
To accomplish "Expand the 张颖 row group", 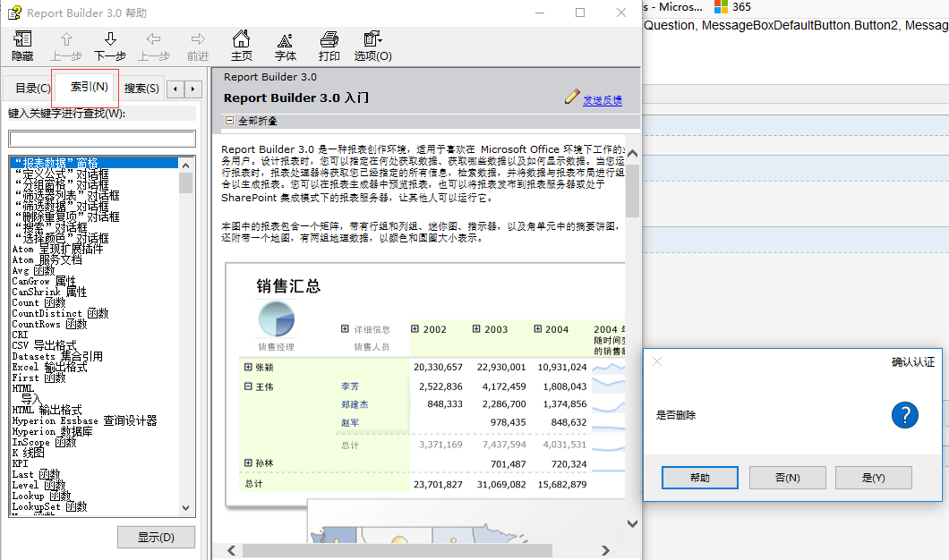I will pyautogui.click(x=248, y=367).
